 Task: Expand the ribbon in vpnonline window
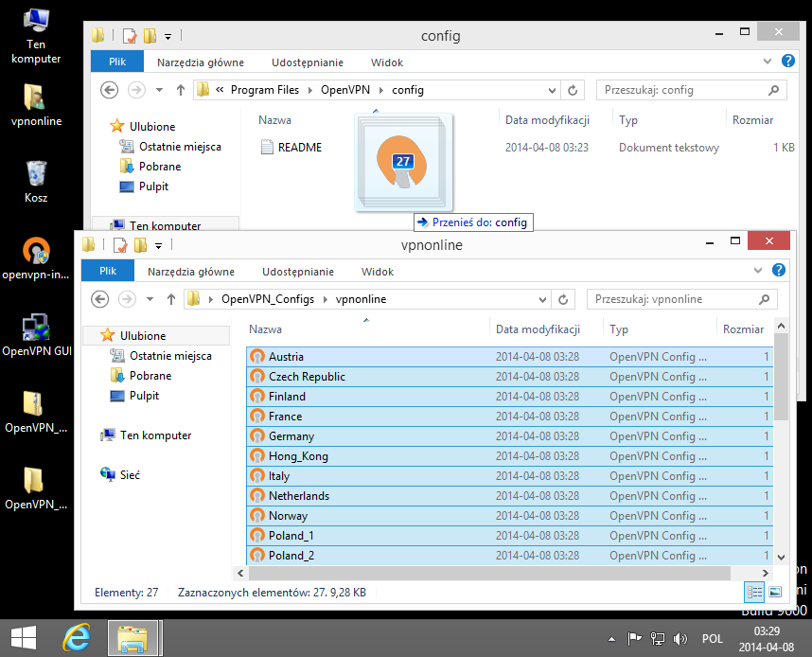758,271
